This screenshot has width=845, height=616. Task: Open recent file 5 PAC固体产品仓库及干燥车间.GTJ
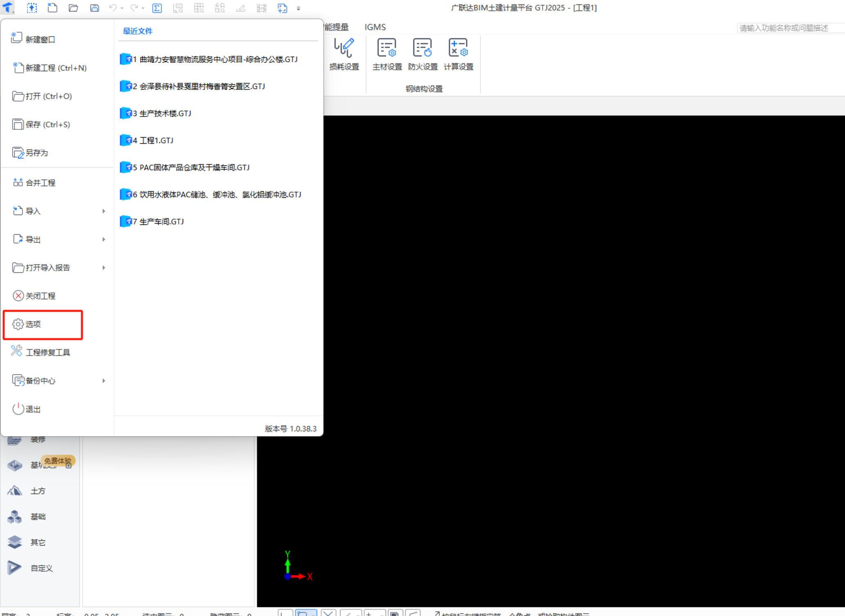[185, 168]
